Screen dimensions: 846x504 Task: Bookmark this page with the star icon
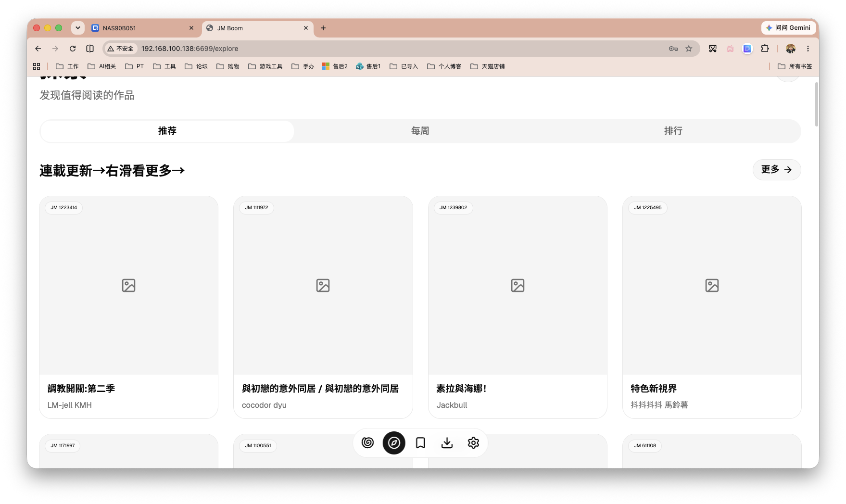point(689,49)
